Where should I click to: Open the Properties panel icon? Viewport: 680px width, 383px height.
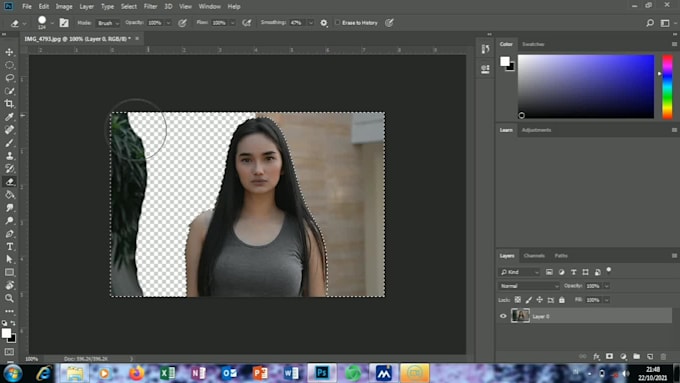tap(485, 69)
